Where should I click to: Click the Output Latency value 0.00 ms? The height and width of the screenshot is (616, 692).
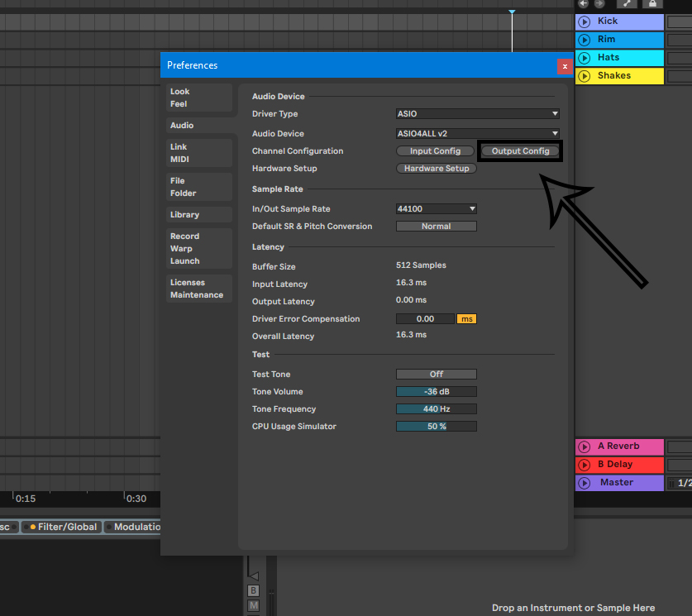412,300
